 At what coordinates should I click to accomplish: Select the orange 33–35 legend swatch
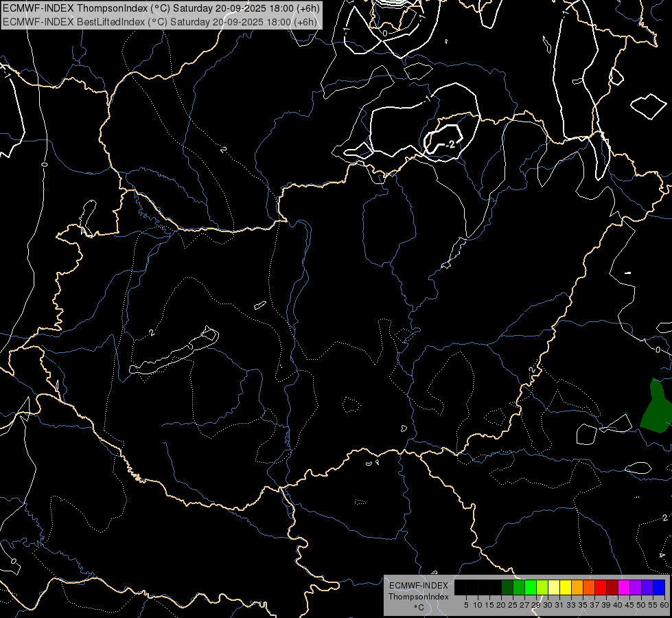pos(577,587)
